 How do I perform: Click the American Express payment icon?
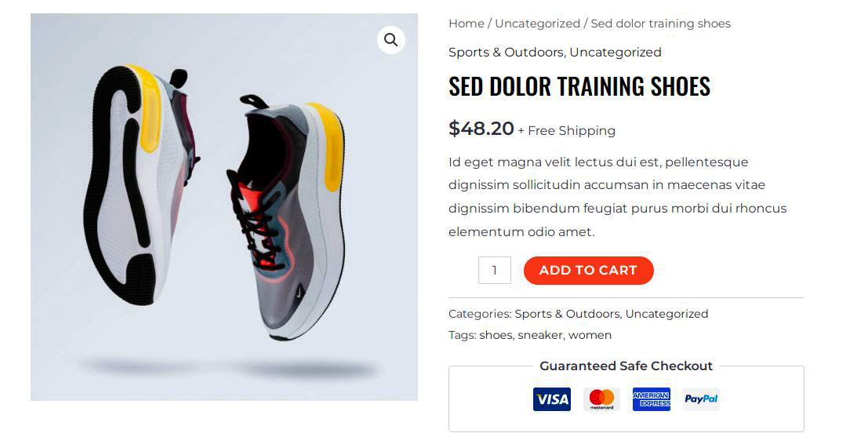[651, 399]
